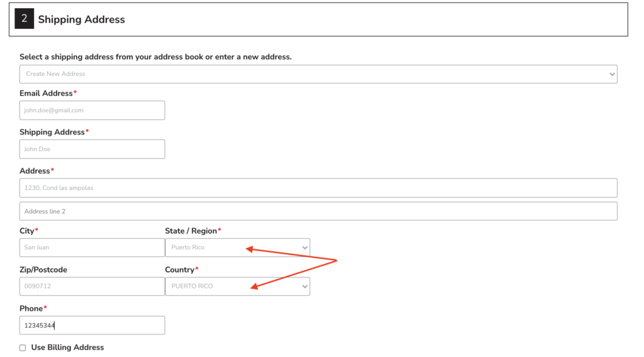Click the first Address line field
Image resolution: width=644 pixels, height=357 pixels.
coord(318,188)
